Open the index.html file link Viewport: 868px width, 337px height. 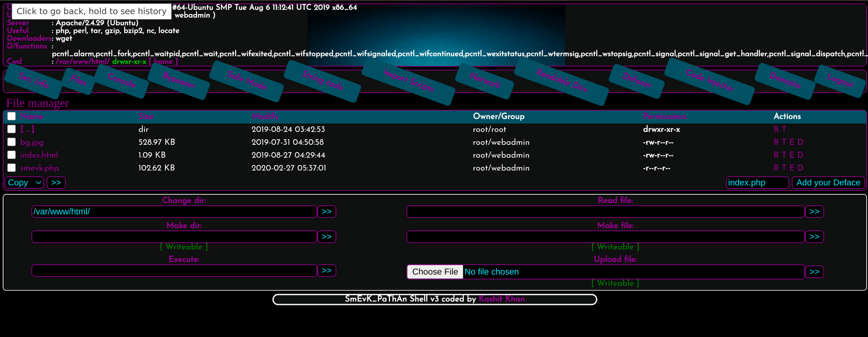39,155
